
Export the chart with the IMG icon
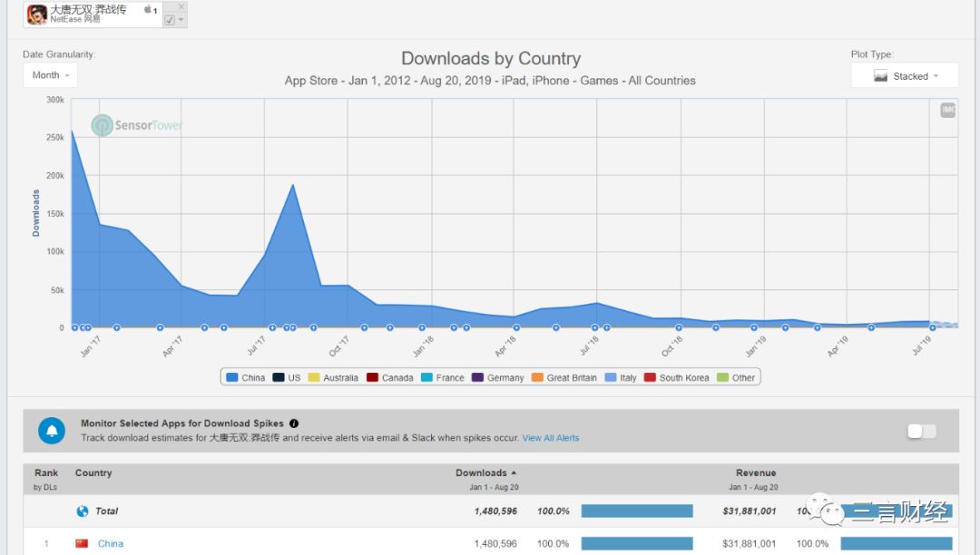[x=948, y=110]
